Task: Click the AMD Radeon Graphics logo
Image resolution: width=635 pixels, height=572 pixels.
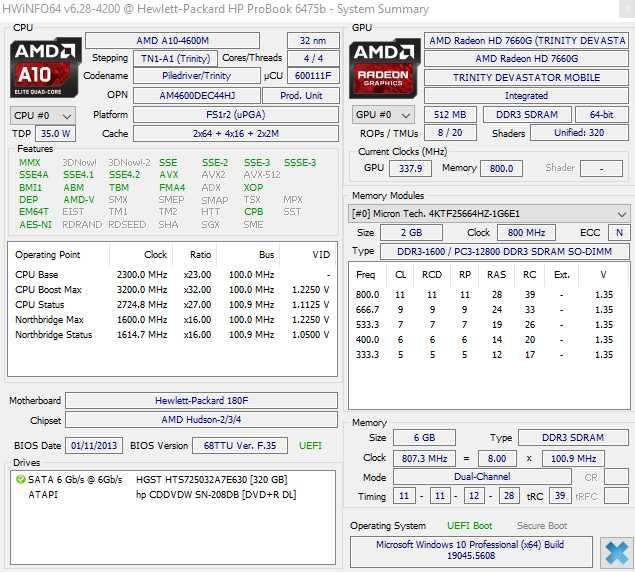Action: pos(384,68)
